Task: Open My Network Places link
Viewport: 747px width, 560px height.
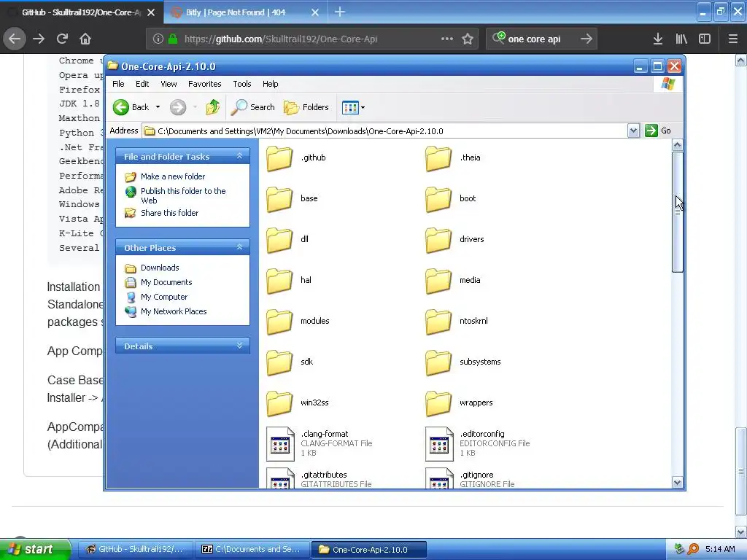Action: [x=174, y=311]
